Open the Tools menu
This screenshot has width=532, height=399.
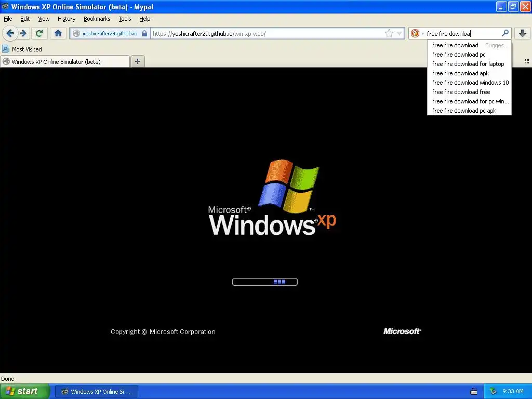point(125,19)
